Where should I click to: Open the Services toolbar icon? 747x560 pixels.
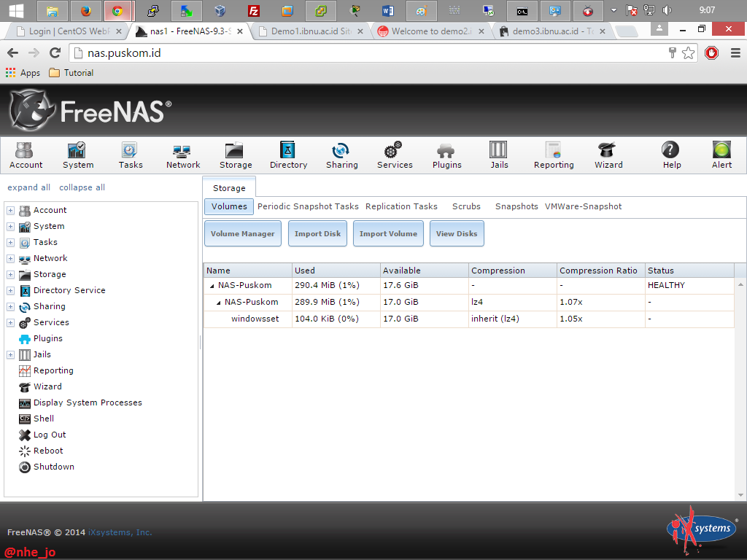[395, 155]
